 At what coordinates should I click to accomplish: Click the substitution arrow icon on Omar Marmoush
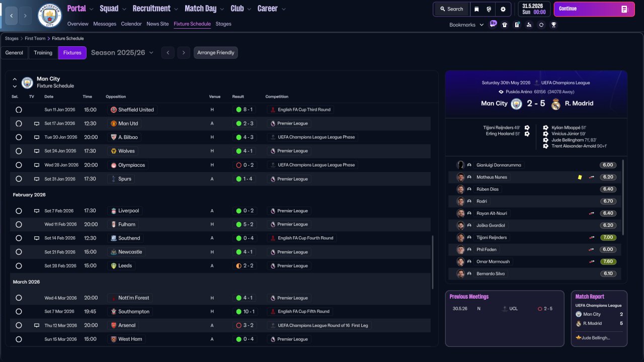(592, 261)
